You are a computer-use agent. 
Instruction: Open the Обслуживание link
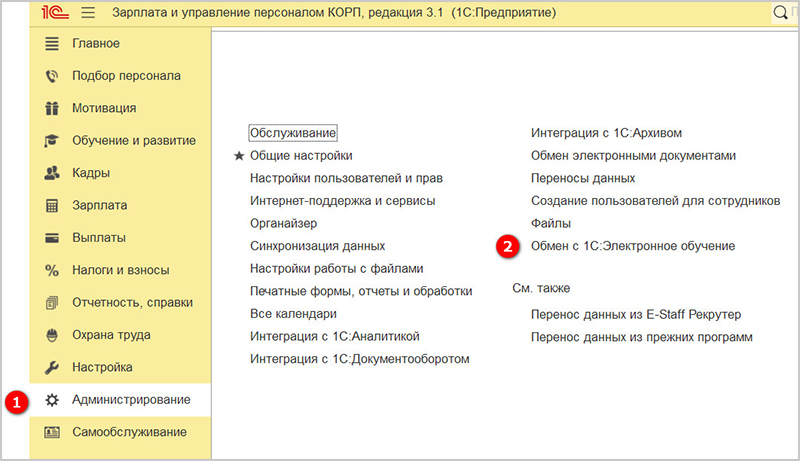[293, 133]
